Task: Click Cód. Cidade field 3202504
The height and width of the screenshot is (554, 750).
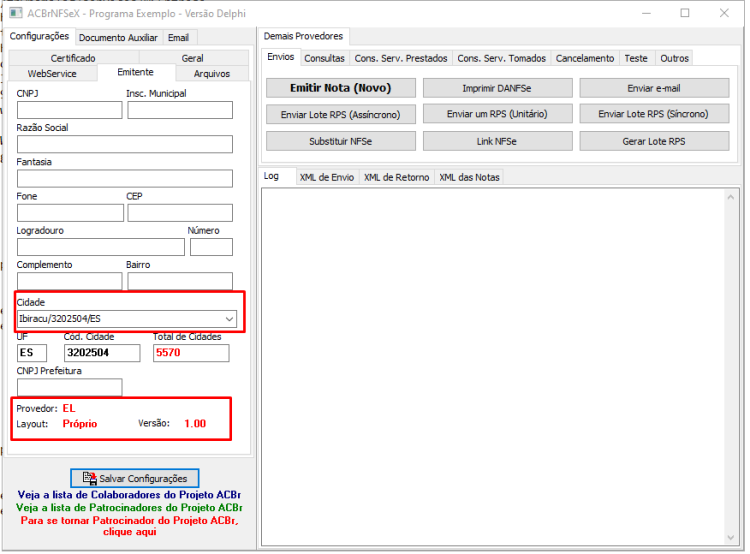Action: click(102, 353)
